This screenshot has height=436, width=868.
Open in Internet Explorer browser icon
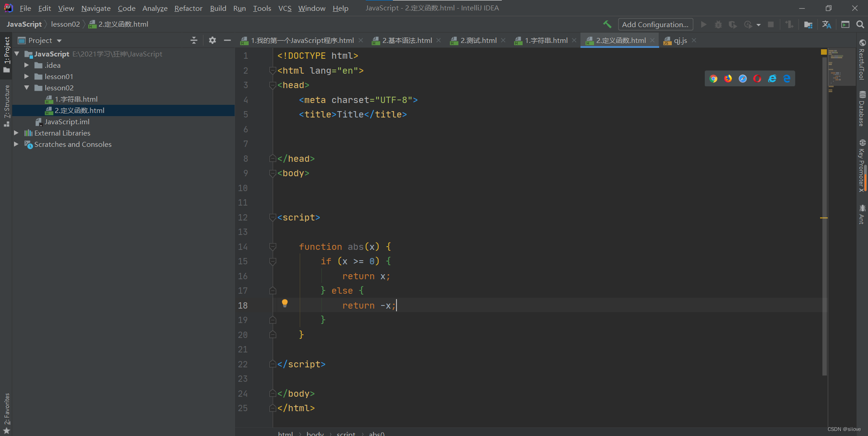(772, 79)
